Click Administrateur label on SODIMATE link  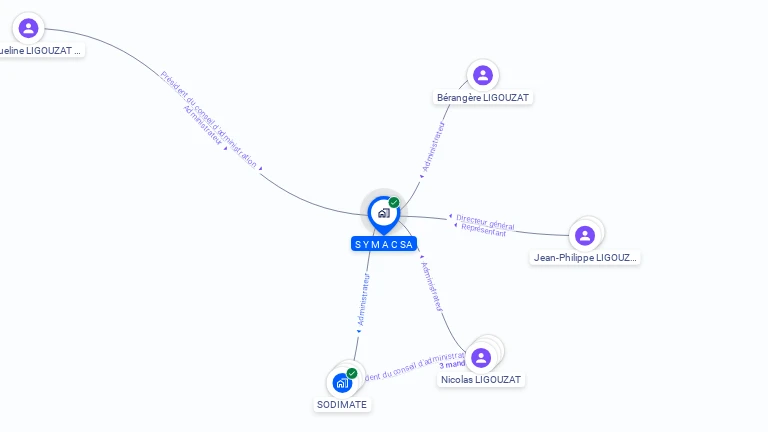pyautogui.click(x=363, y=300)
